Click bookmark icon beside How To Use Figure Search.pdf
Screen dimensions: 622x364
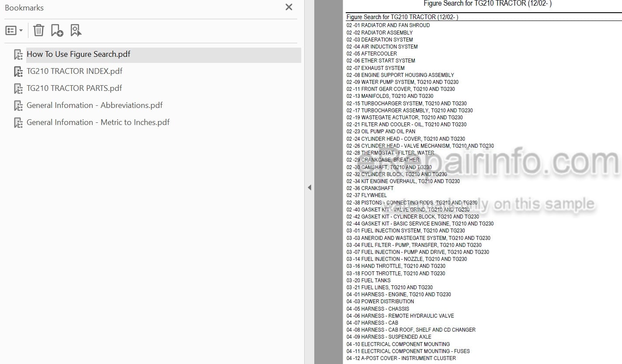(18, 55)
